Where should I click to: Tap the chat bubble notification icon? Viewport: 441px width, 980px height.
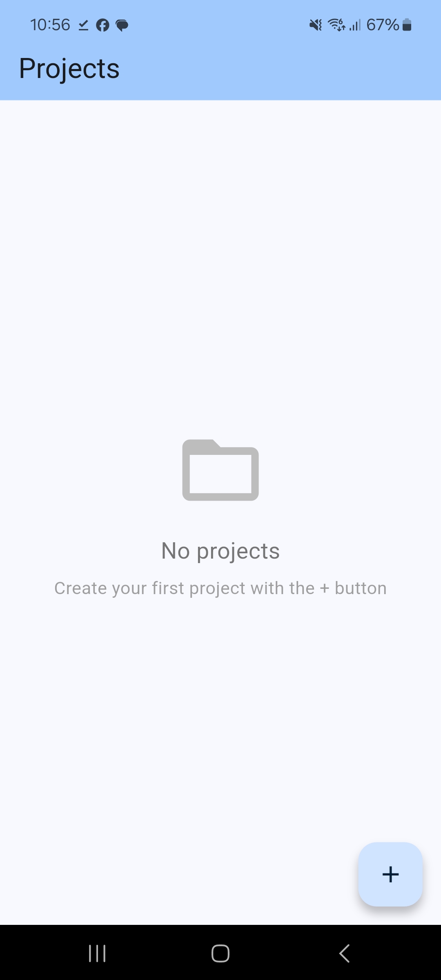click(x=122, y=25)
